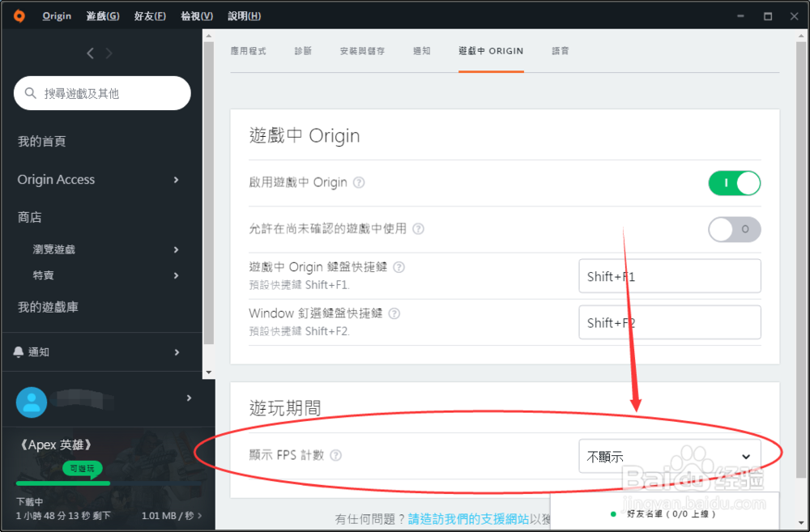This screenshot has width=810, height=532.
Task: Open help icon for 允許在尚未確認的遊戲中使用
Action: point(419,229)
